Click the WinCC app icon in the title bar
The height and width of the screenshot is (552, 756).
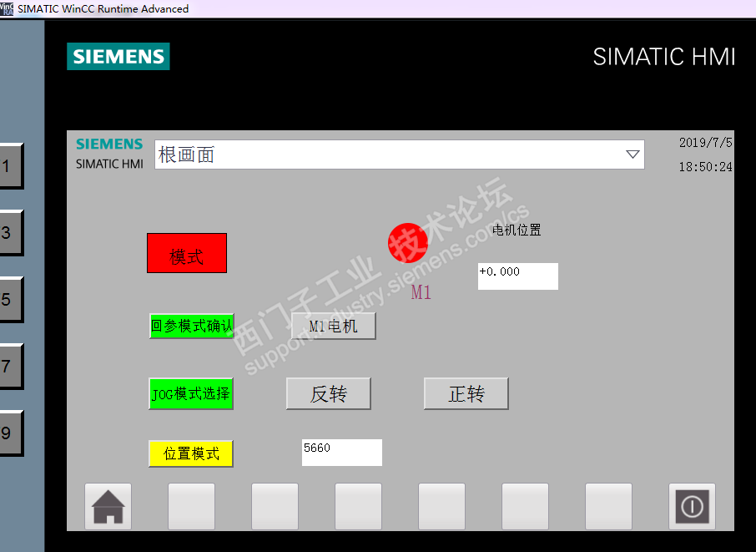(x=7, y=8)
